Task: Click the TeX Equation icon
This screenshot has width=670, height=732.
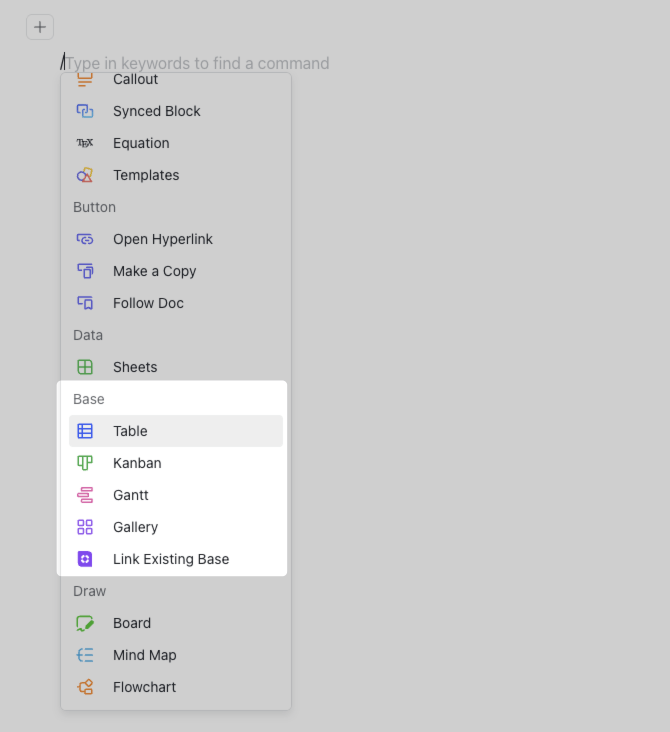Action: [x=85, y=143]
